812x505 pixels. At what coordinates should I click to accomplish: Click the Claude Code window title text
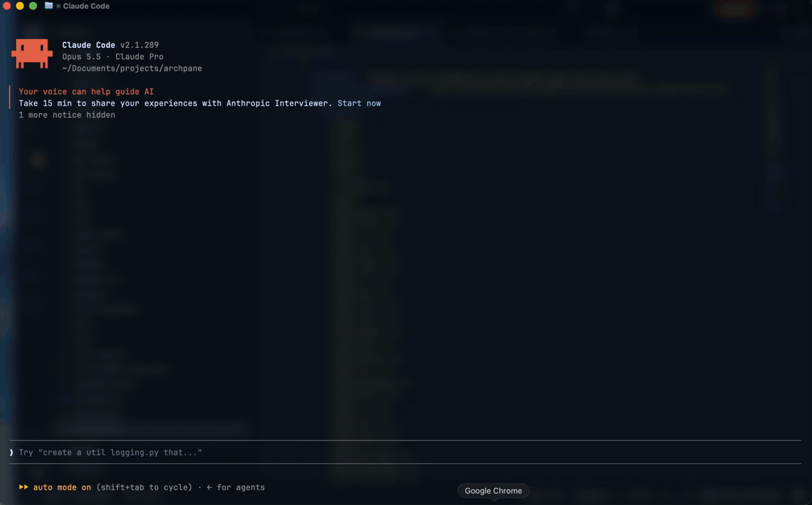[x=86, y=6]
